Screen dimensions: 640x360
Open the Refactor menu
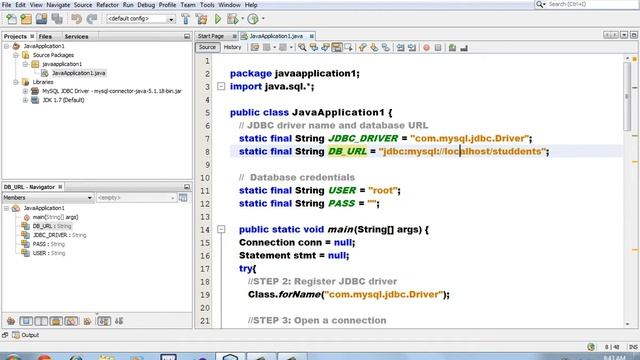point(107,5)
